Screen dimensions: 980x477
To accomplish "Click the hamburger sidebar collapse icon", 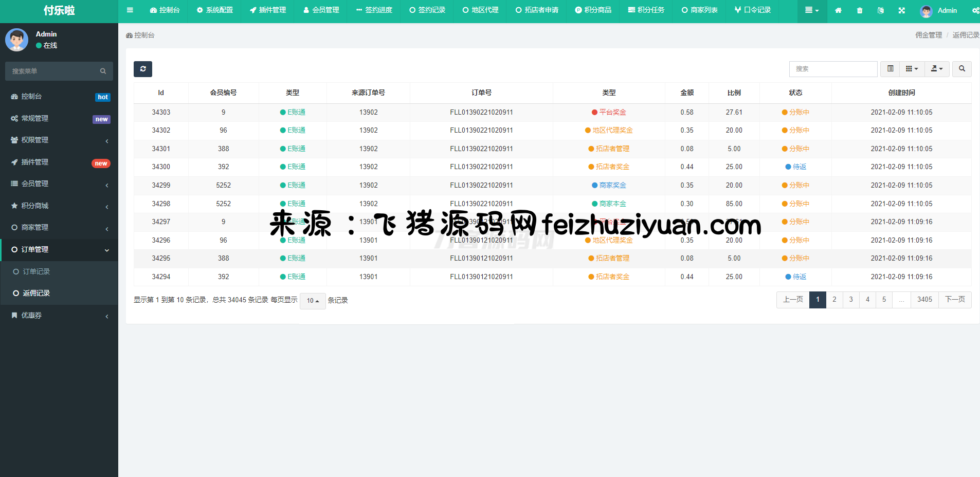I will tap(130, 10).
